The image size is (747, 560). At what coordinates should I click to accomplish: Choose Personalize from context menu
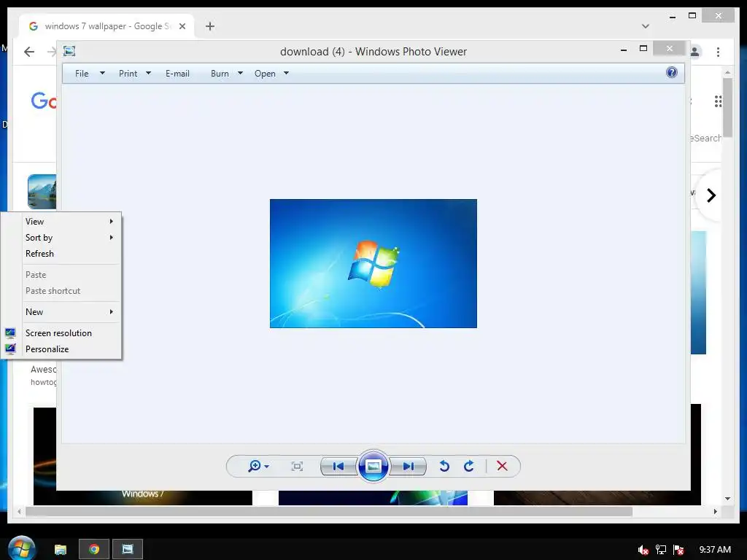[x=62, y=349]
